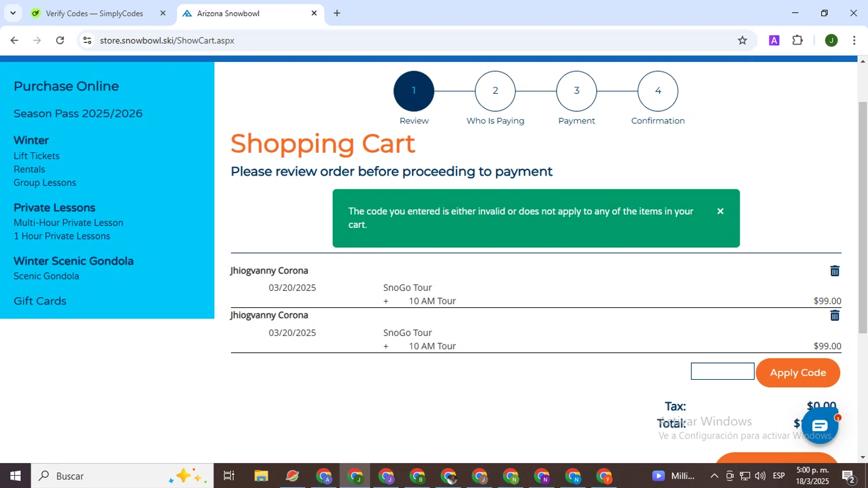Maximize or restore the Chrome window

[x=824, y=13]
